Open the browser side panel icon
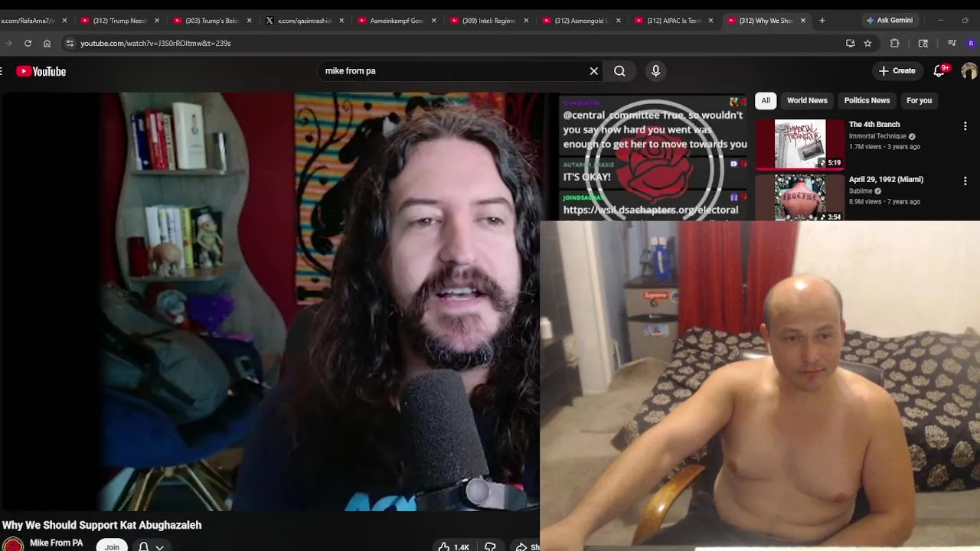Screen dimensions: 980x551 [x=923, y=44]
